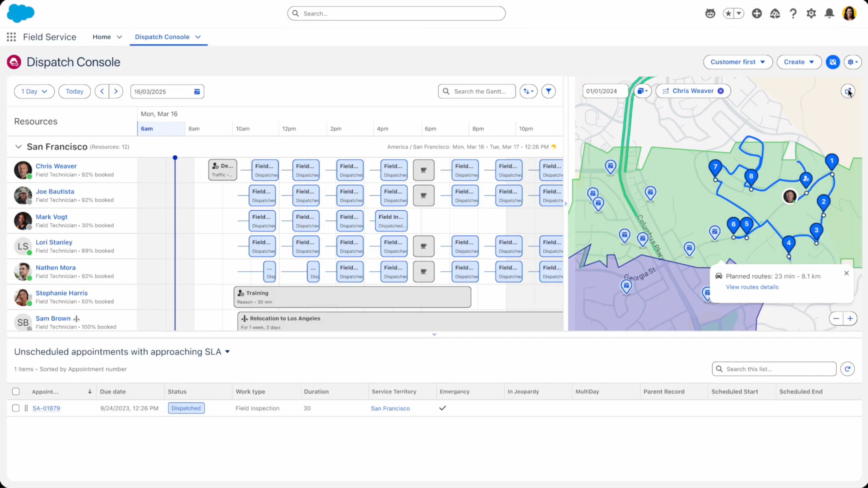Image resolution: width=868 pixels, height=488 pixels.
Task: Open the Gantt filter funnel icon
Action: pyautogui.click(x=548, y=91)
